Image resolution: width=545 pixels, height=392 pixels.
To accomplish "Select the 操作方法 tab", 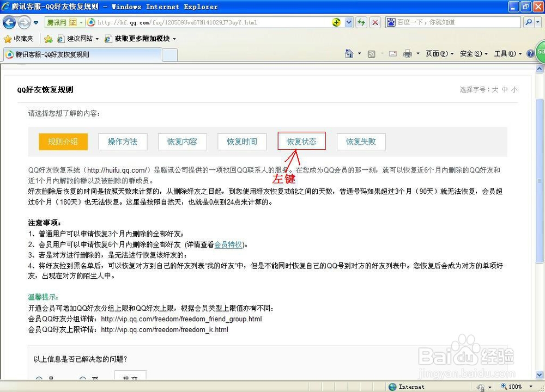I will coord(123,141).
